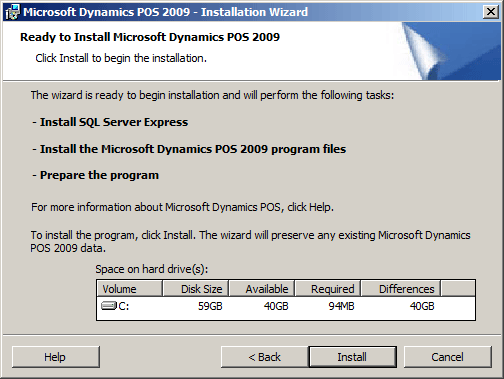Open Help for Microsoft Dynamics POS

55,357
